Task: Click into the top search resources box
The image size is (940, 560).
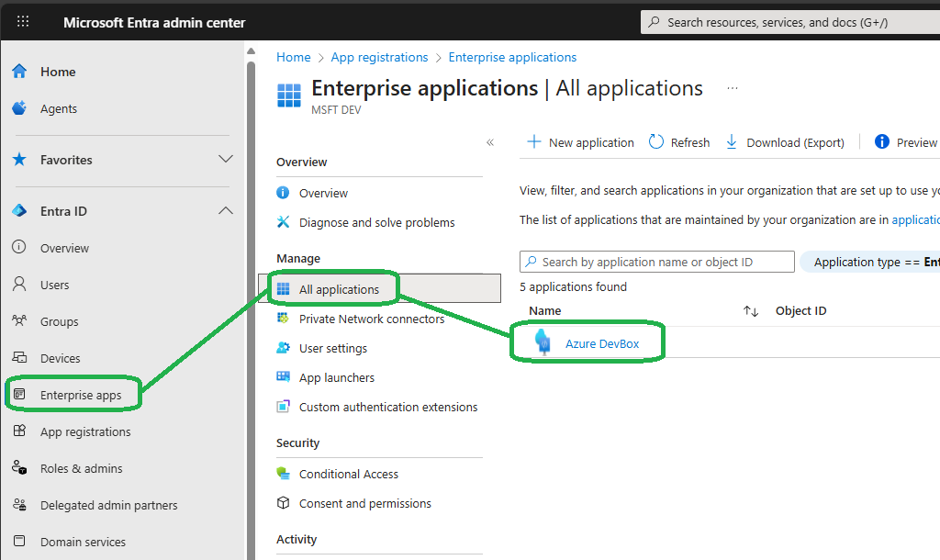Action: pyautogui.click(x=790, y=22)
